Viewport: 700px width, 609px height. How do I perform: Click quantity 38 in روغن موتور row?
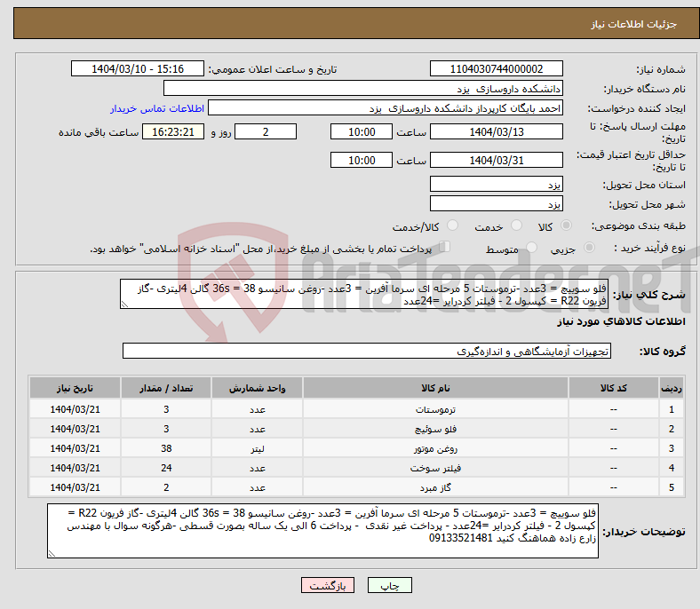(166, 448)
